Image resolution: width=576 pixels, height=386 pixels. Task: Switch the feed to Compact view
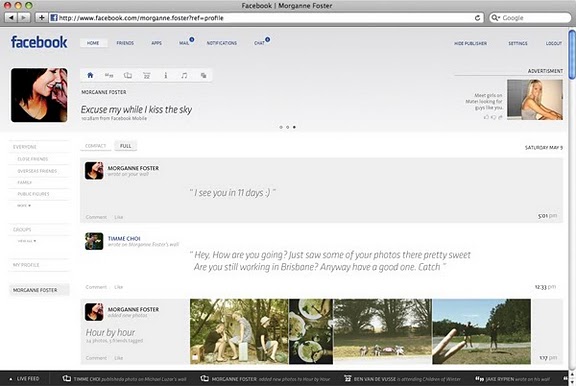96,146
